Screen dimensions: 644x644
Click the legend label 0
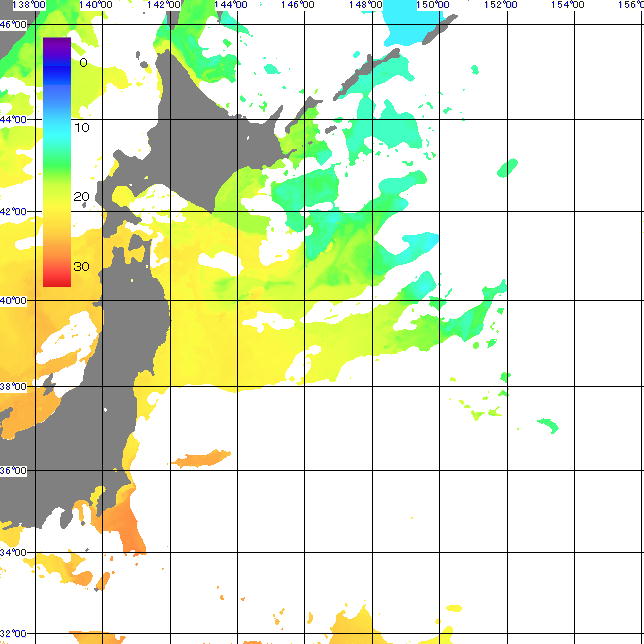[82, 62]
